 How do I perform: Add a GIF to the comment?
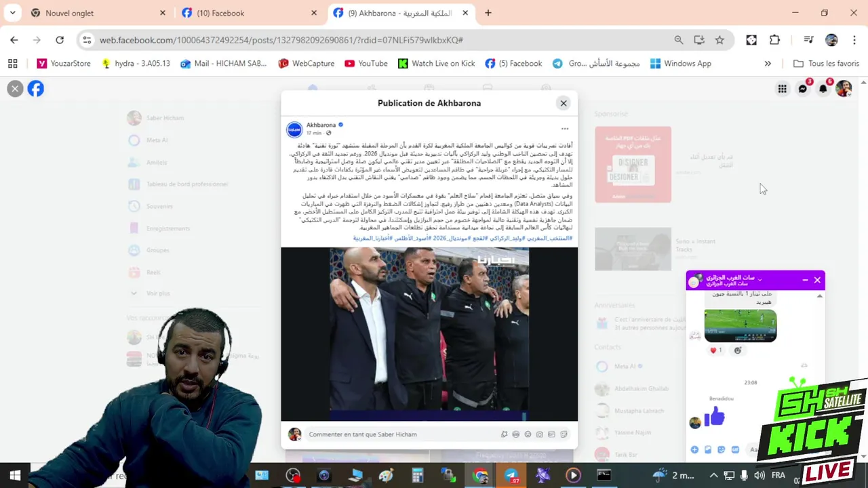[551, 434]
